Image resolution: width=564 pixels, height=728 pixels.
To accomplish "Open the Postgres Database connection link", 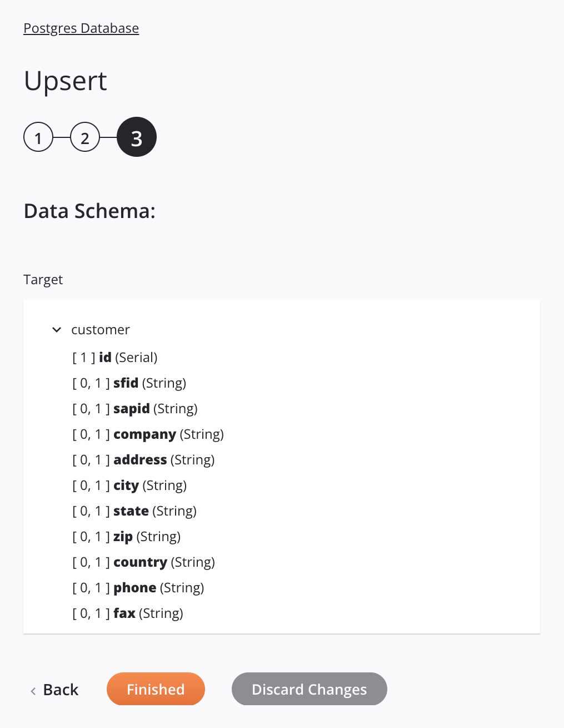I will click(81, 28).
